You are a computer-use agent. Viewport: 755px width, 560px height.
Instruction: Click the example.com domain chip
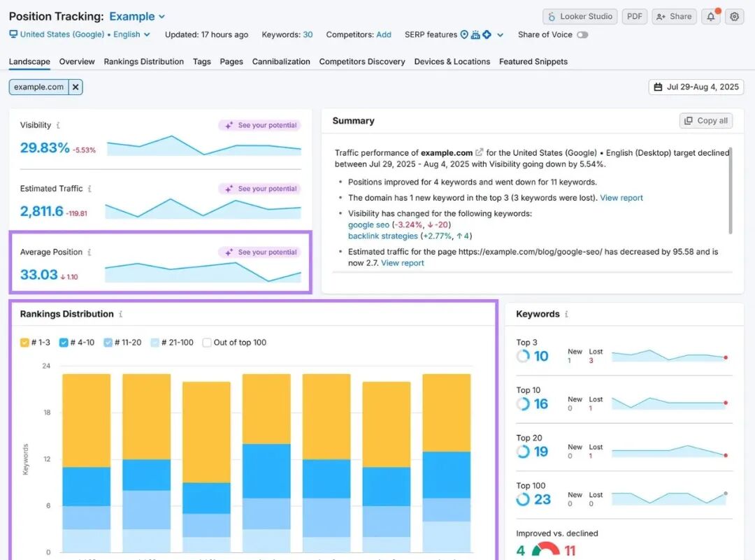38,87
